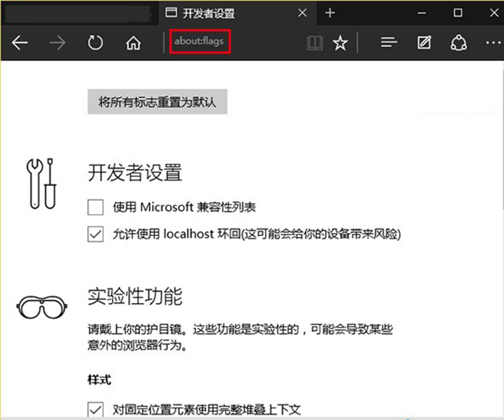
Task: Click the share icon in toolbar
Action: click(458, 43)
